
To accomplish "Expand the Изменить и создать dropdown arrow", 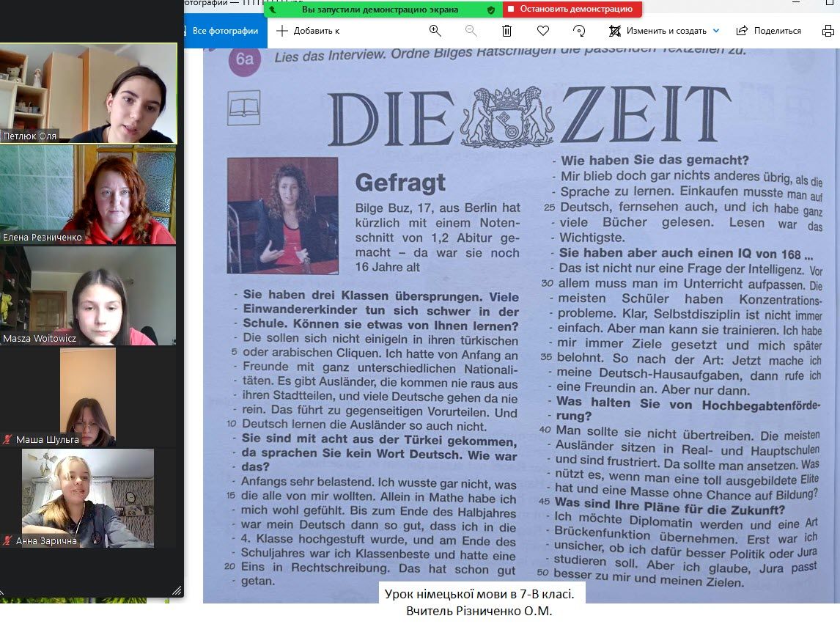I will pyautogui.click(x=716, y=31).
